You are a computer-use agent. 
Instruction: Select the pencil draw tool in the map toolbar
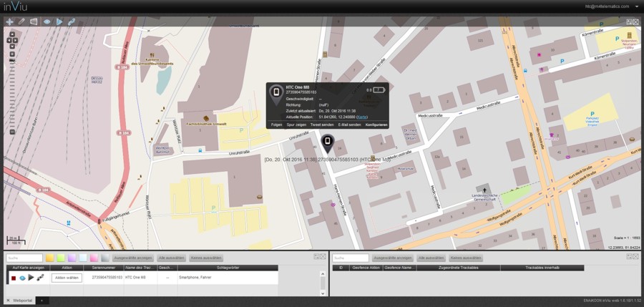pos(21,21)
